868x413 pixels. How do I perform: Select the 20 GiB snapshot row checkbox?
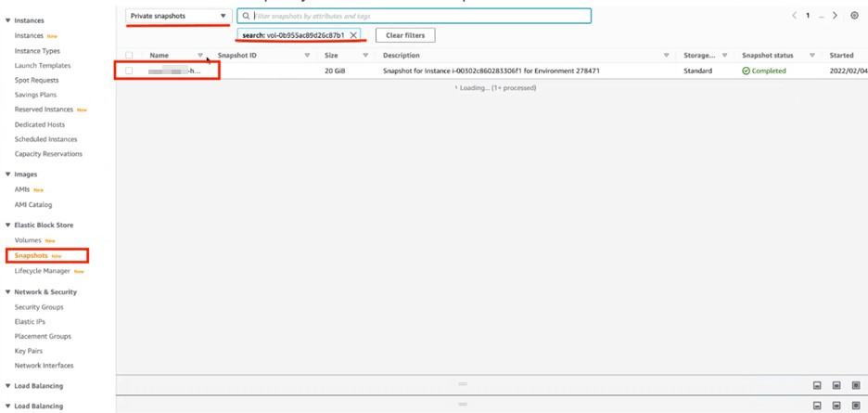129,71
